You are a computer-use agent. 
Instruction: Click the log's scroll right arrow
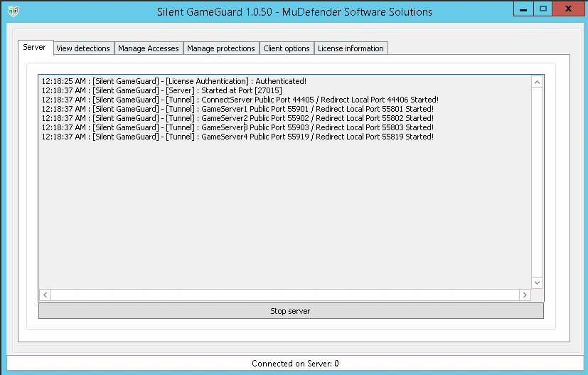(x=525, y=295)
